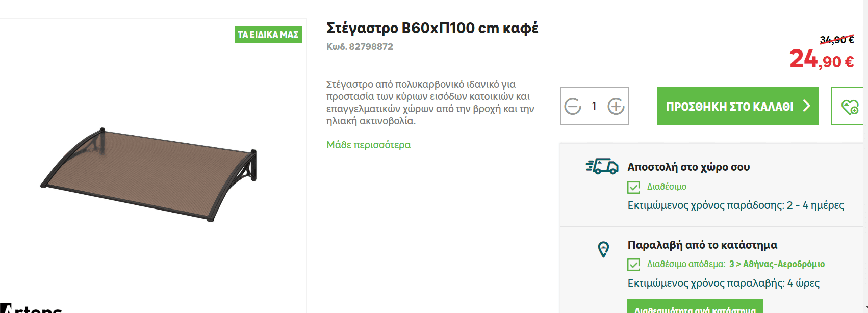Add to wishlist using the heart icon
This screenshot has width=868, height=313.
tap(850, 107)
